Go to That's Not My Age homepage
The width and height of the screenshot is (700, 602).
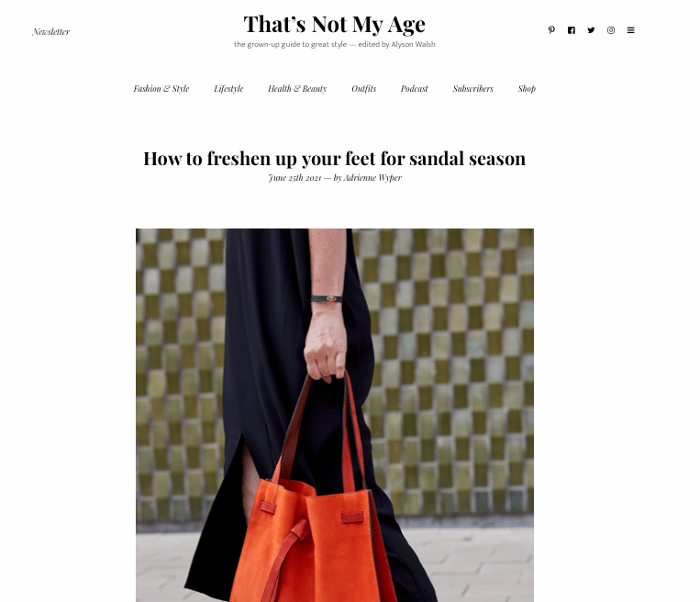click(334, 24)
